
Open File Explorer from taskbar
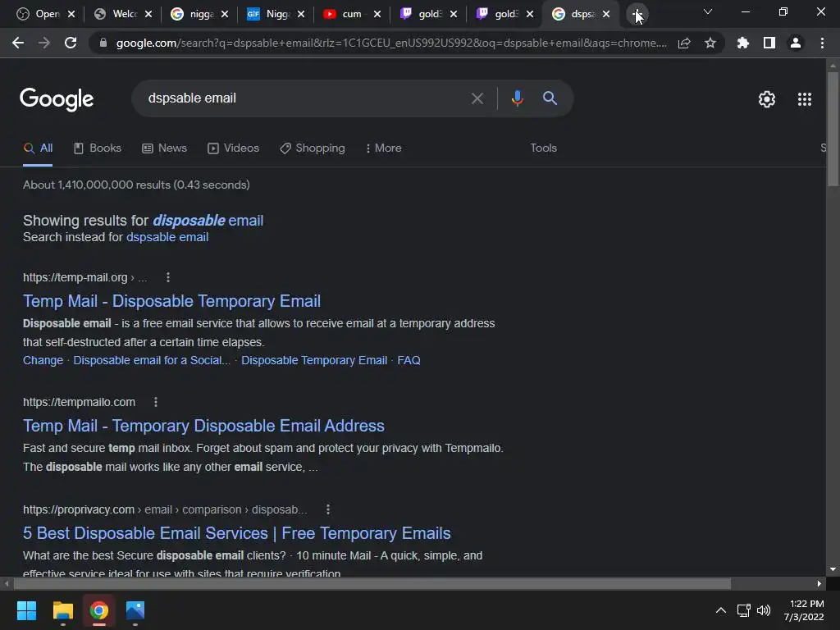tap(62, 610)
